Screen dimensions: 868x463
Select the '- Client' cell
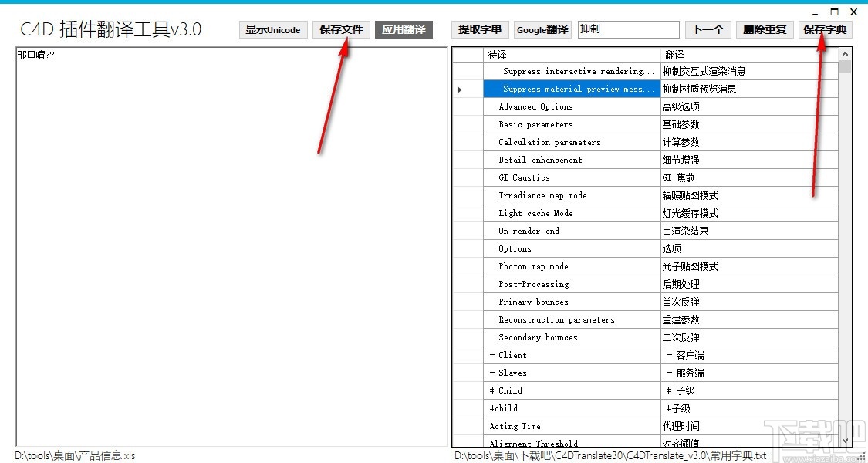[x=572, y=355]
